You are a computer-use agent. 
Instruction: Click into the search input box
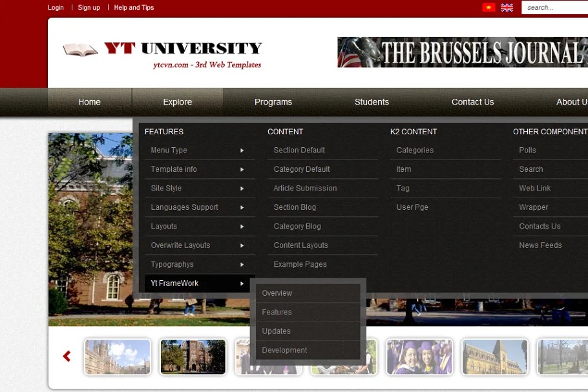[556, 8]
